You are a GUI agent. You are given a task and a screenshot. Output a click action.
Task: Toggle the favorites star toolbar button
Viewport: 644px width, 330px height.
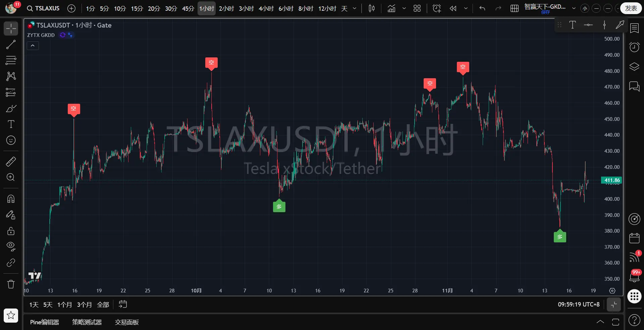[x=11, y=315]
